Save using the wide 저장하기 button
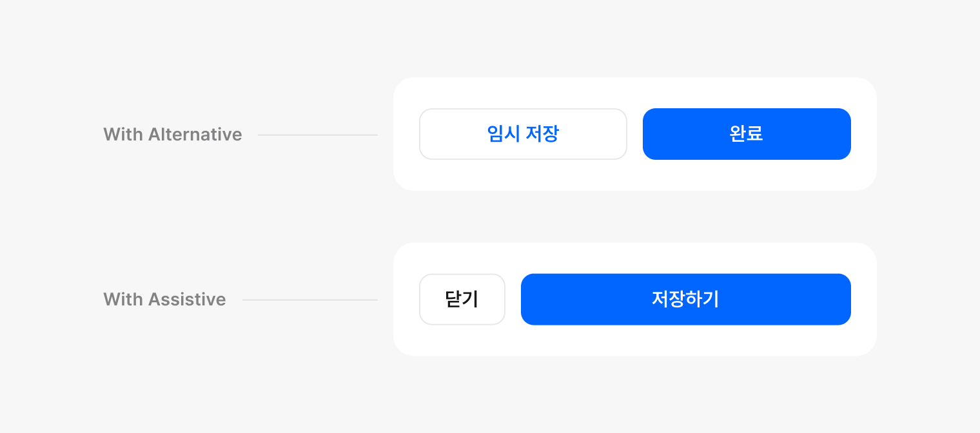 pyautogui.click(x=685, y=300)
